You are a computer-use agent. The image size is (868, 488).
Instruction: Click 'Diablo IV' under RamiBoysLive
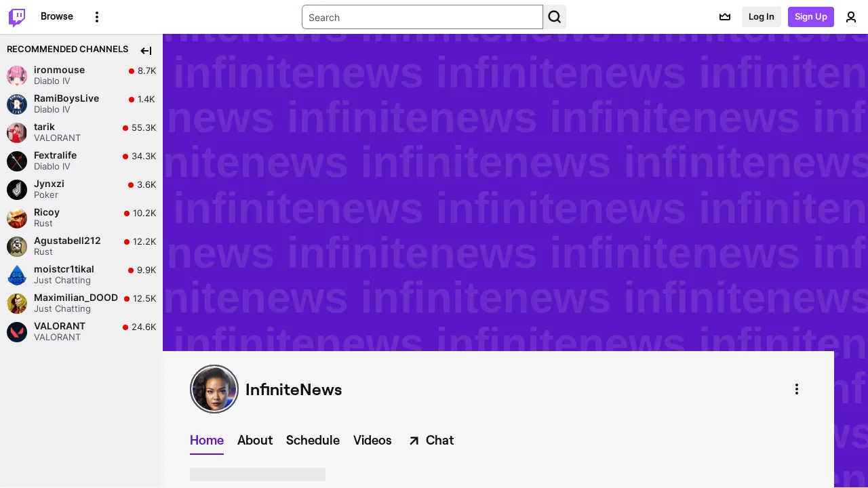pos(52,109)
